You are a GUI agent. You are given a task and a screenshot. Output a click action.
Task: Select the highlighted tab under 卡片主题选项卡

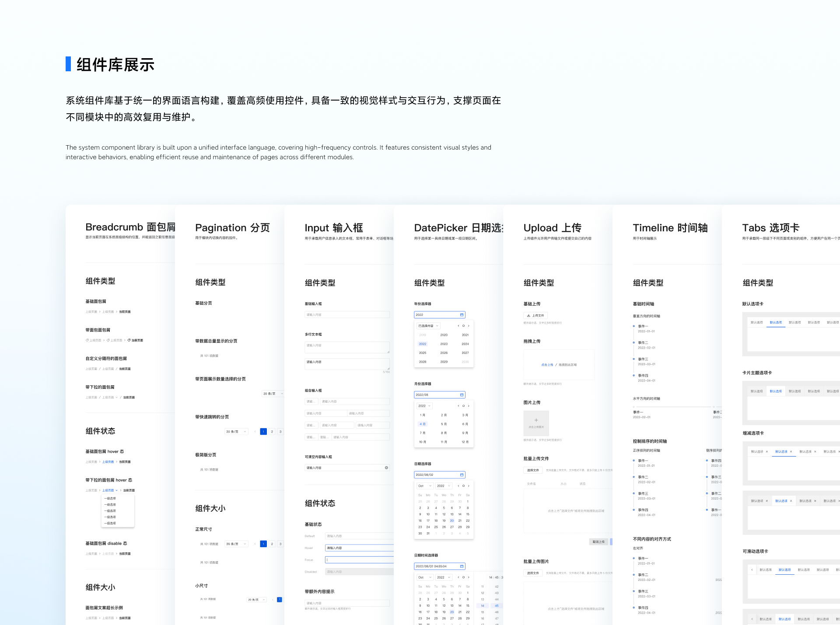(776, 391)
